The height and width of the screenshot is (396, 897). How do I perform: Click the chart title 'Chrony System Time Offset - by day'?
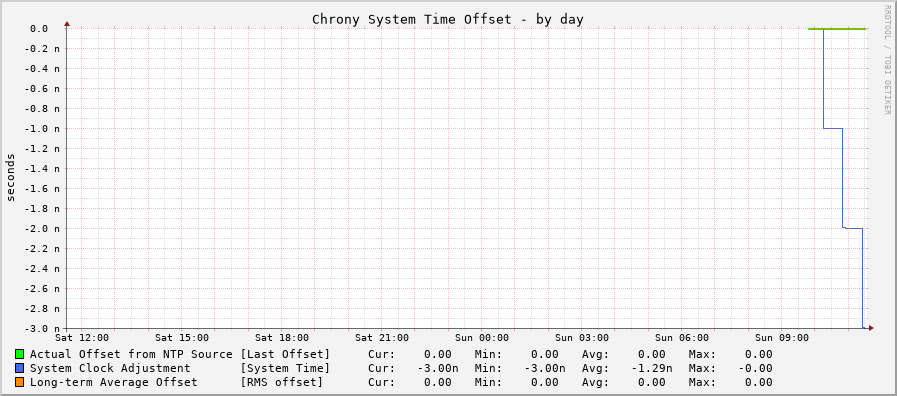coord(448,19)
